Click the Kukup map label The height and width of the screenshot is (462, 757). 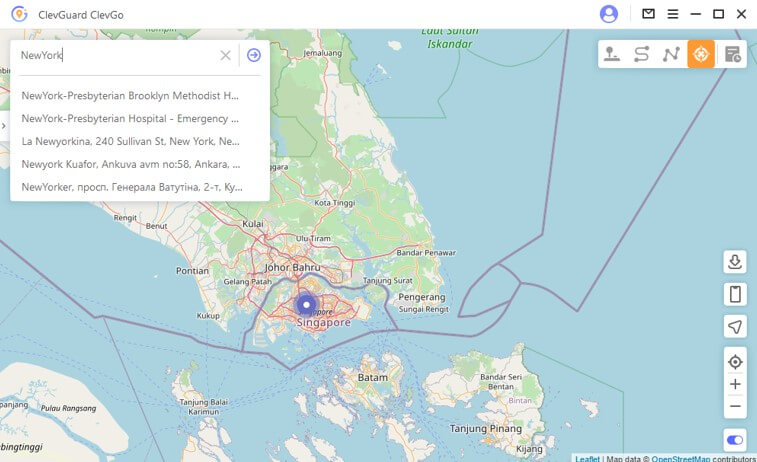[208, 316]
